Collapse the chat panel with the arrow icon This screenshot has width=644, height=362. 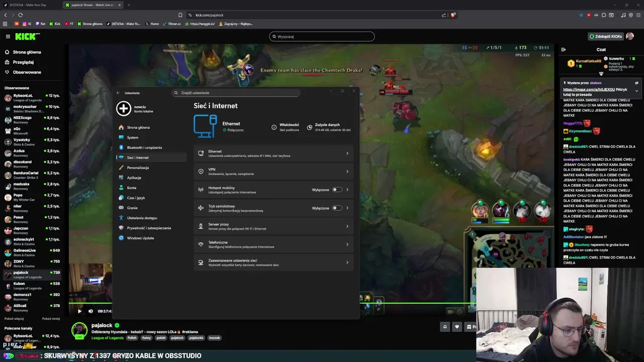563,49
